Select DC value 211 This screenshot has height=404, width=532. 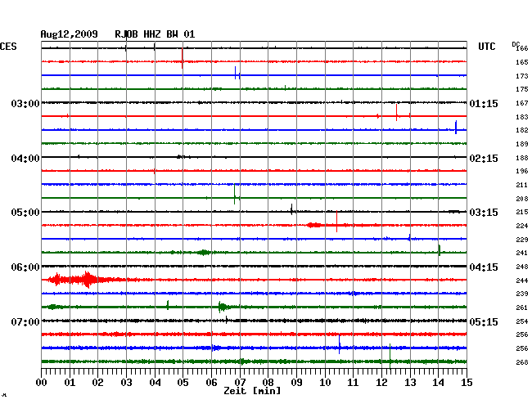pos(522,185)
